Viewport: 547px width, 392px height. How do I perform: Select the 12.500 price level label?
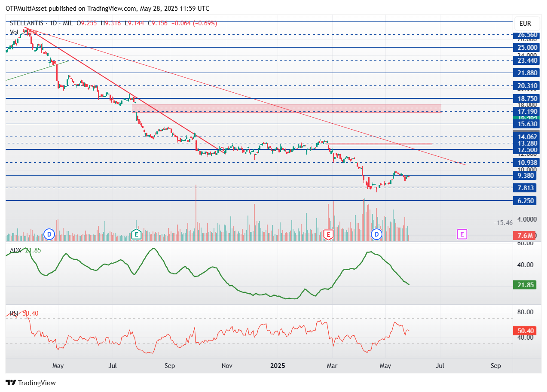coord(527,149)
